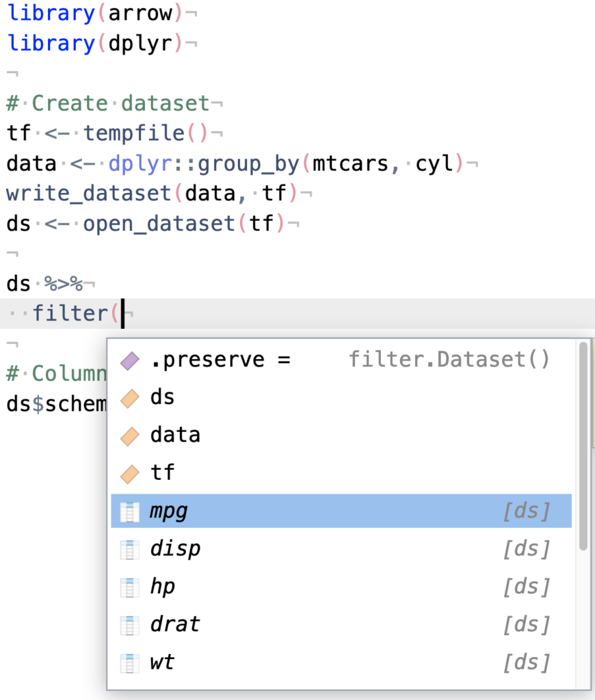Click the write_dataset function call
Viewport: 595px width, 700px height.
(x=75, y=193)
